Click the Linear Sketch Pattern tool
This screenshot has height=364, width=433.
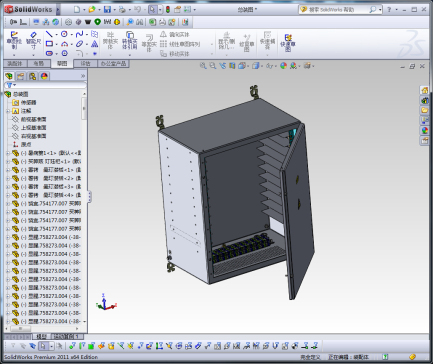pyautogui.click(x=180, y=44)
